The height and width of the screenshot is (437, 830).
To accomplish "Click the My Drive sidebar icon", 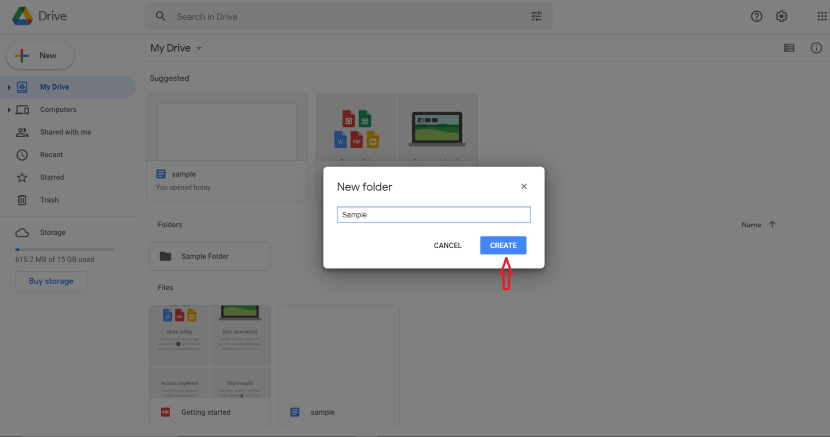I will [x=22, y=87].
